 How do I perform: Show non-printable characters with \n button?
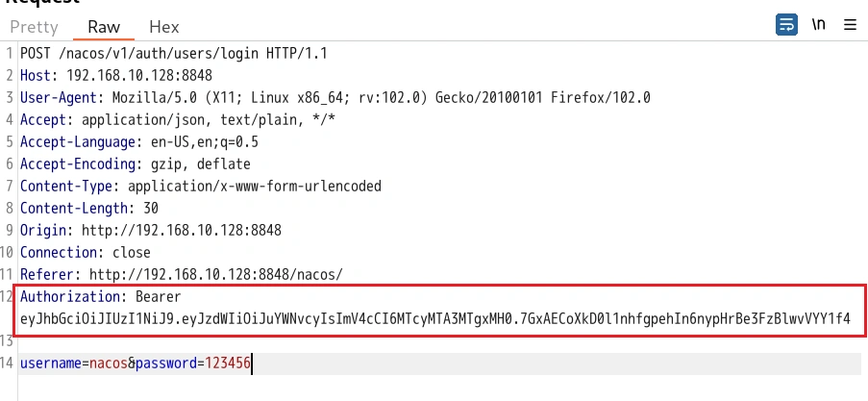point(818,25)
